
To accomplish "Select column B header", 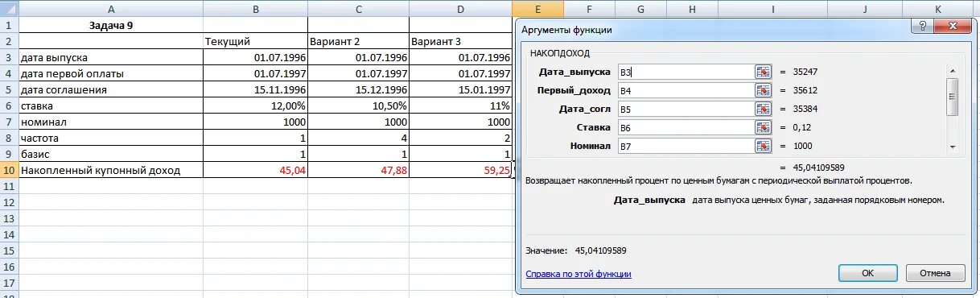I will click(255, 8).
